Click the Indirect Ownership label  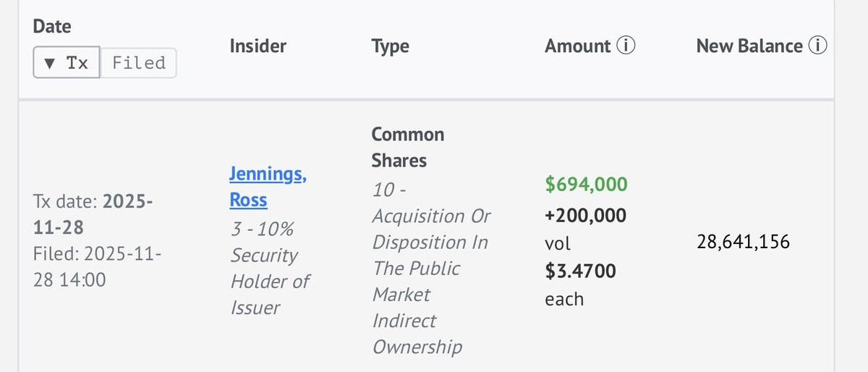point(417,334)
